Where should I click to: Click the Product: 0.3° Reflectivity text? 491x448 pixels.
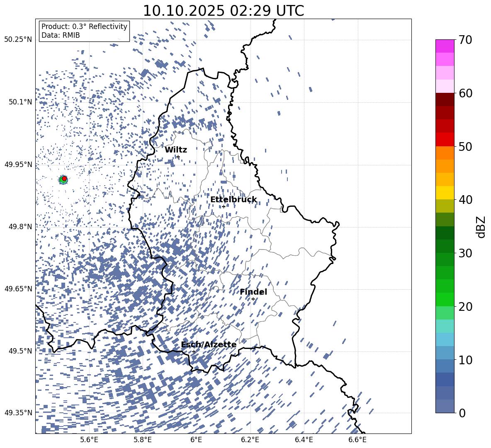(x=84, y=27)
